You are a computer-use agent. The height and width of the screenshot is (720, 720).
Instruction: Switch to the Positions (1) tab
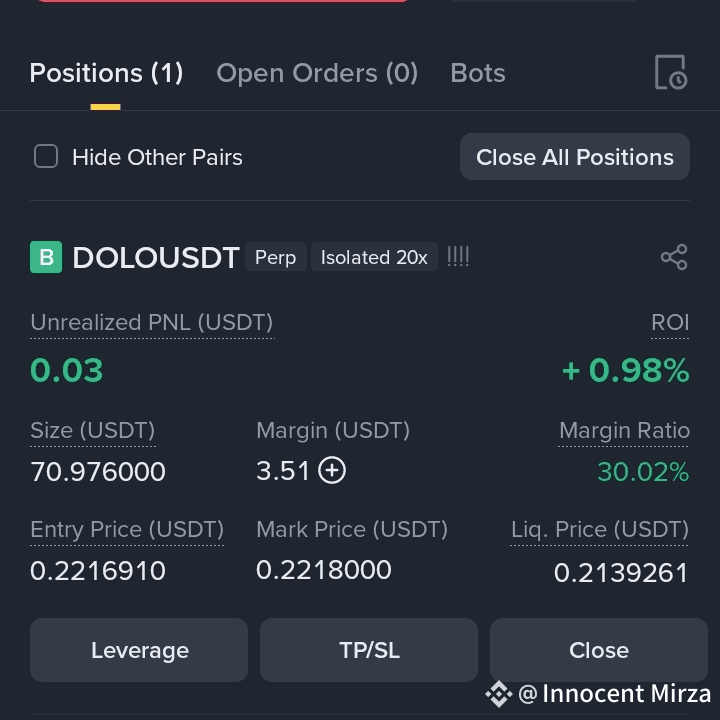[106, 73]
